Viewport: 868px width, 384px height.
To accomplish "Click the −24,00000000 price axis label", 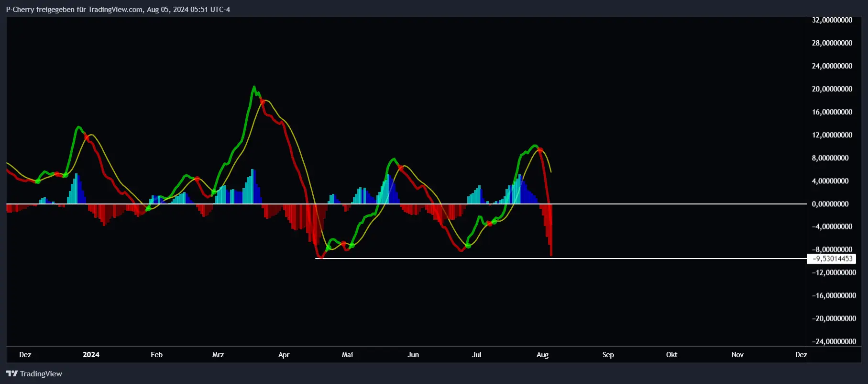I will pos(834,341).
